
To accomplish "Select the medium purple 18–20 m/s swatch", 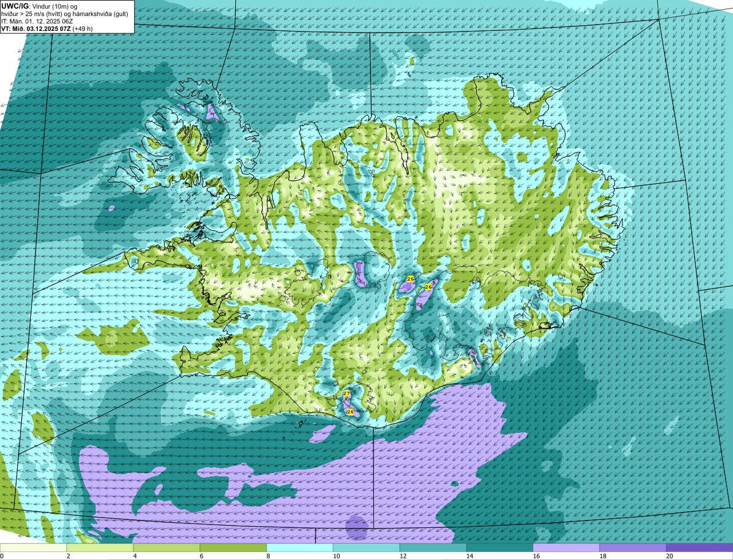I will 633,547.
